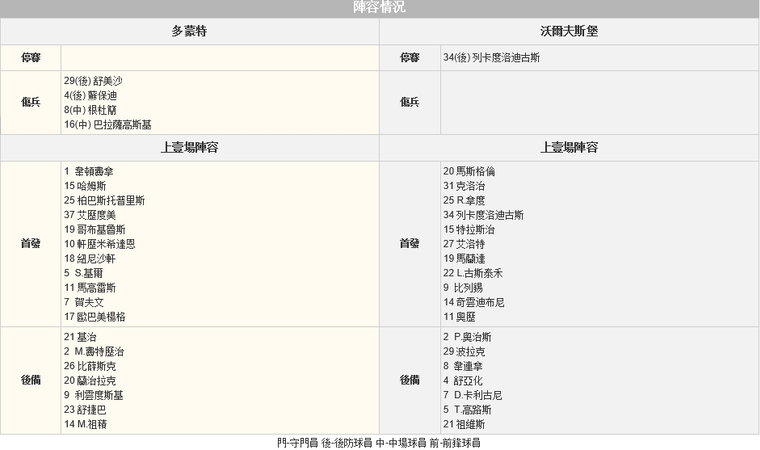Select substitute '7 D.卡利古尼'

coord(473,395)
